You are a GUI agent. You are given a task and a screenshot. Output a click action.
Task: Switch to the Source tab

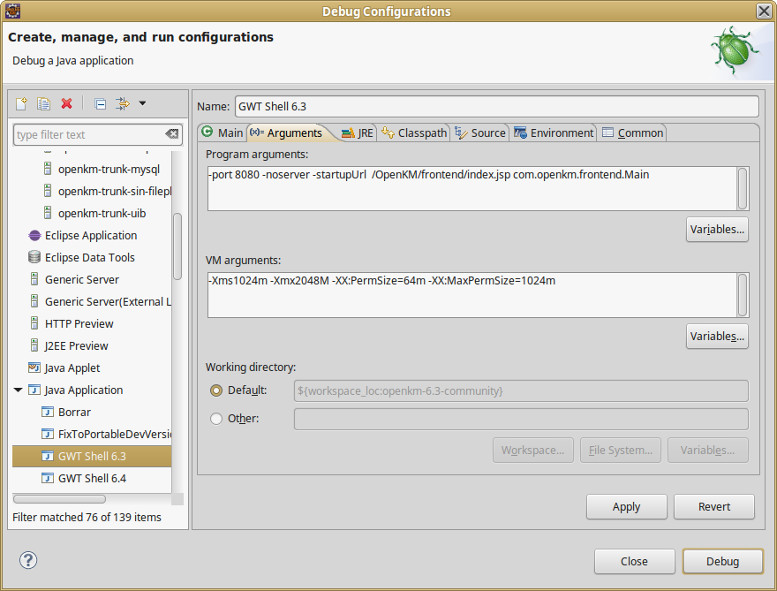coord(480,133)
